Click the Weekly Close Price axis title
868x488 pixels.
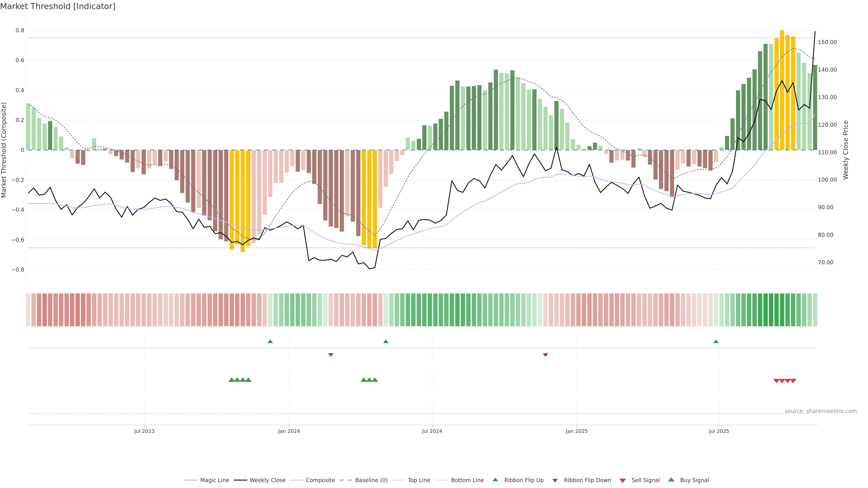846,150
